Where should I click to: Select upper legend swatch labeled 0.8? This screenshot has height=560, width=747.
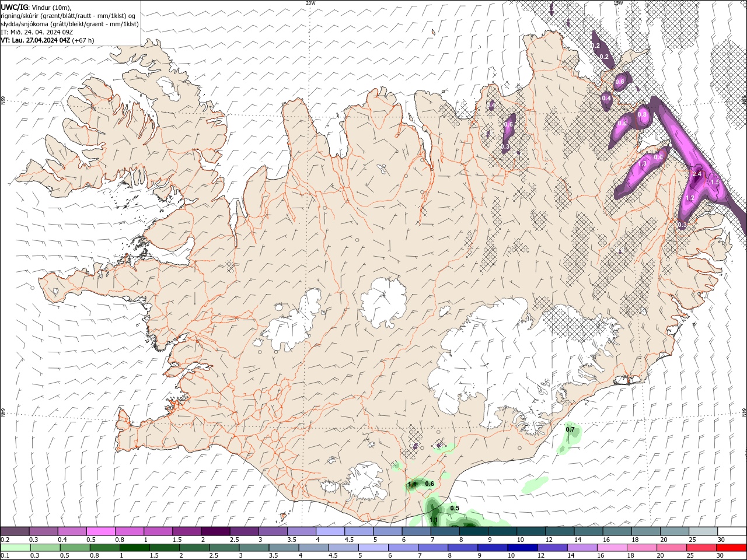tap(129, 531)
